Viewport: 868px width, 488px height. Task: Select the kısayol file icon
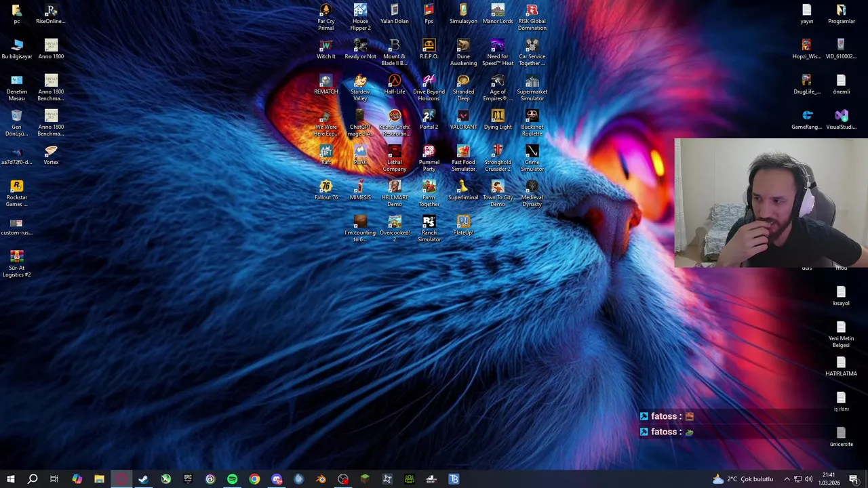point(841,296)
